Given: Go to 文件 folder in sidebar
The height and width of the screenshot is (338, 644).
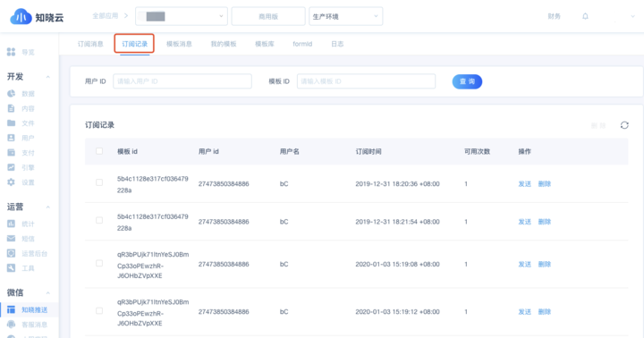Looking at the screenshot, I should pos(21,123).
